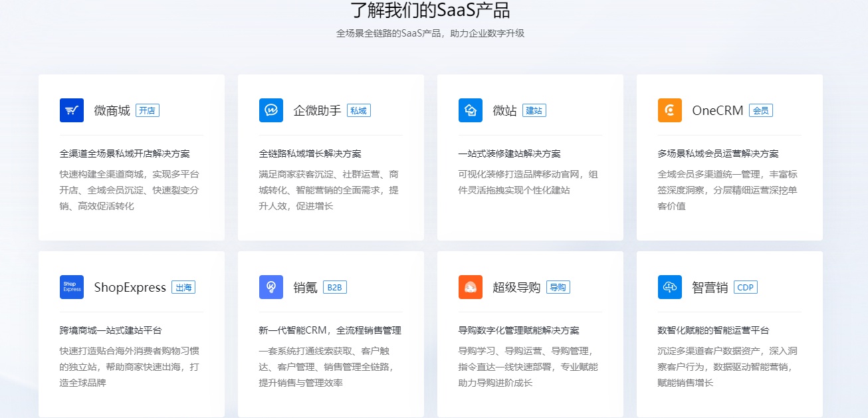The image size is (868, 418).
Task: Open the 企微助手 product title
Action: (x=318, y=110)
